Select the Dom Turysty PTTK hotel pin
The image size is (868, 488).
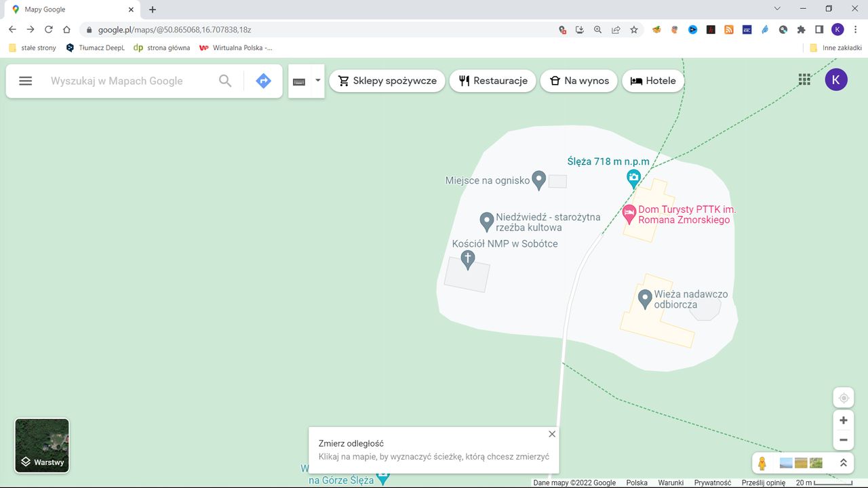click(x=629, y=213)
